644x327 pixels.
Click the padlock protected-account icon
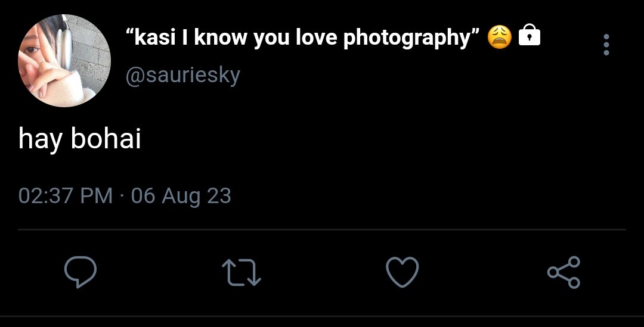pos(530,35)
